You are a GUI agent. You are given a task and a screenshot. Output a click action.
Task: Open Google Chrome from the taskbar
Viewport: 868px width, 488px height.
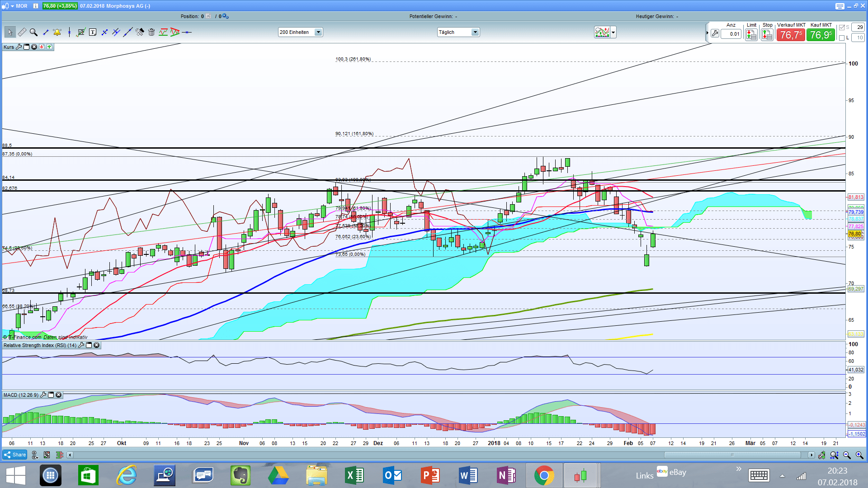pyautogui.click(x=544, y=475)
